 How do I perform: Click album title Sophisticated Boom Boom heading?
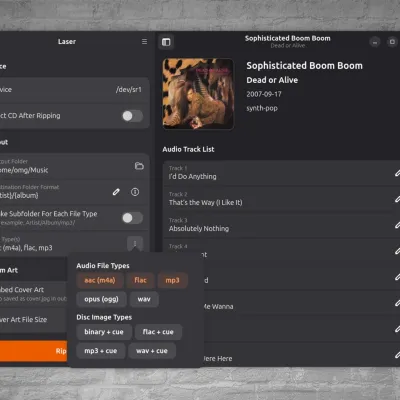tap(304, 66)
